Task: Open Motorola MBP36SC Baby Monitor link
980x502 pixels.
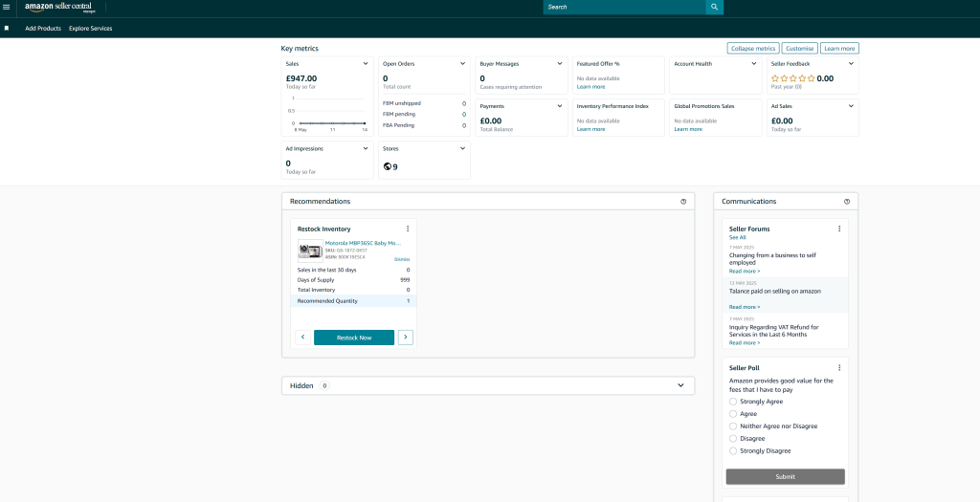Action: pos(363,243)
